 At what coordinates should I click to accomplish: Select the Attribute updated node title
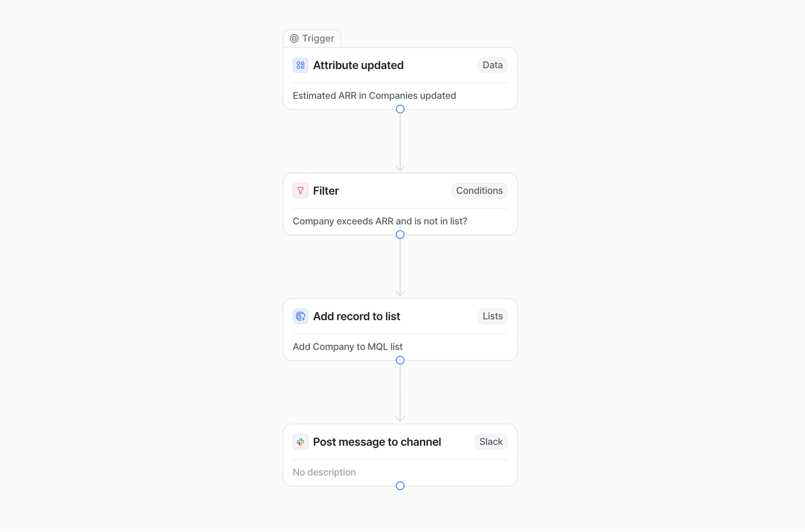(358, 65)
